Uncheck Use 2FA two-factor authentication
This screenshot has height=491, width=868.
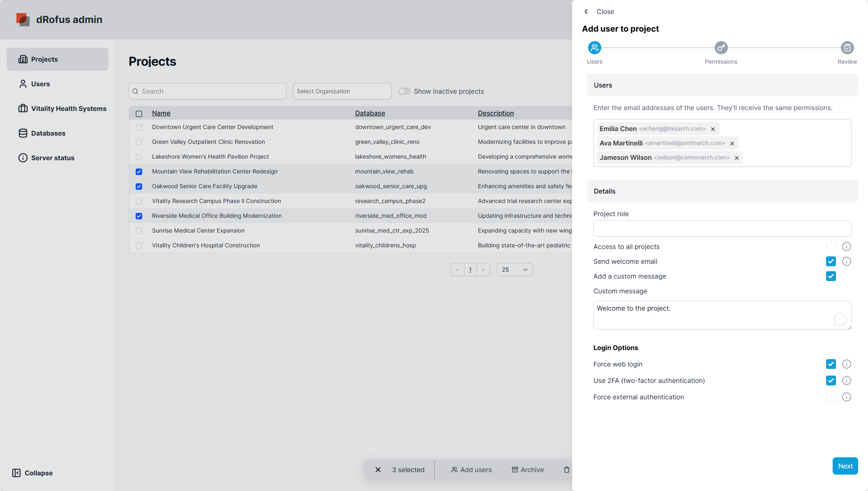pos(831,380)
